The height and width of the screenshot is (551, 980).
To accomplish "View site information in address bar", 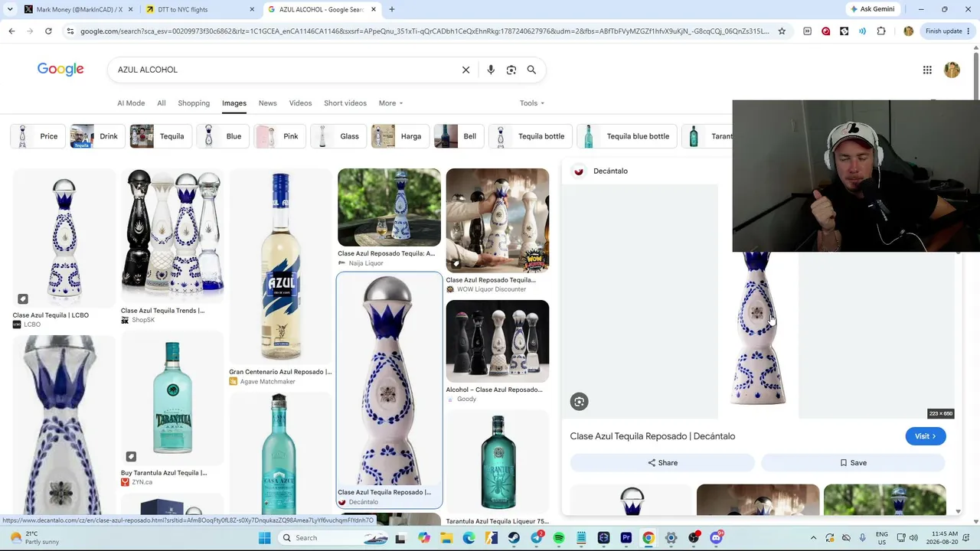I will pos(70,31).
